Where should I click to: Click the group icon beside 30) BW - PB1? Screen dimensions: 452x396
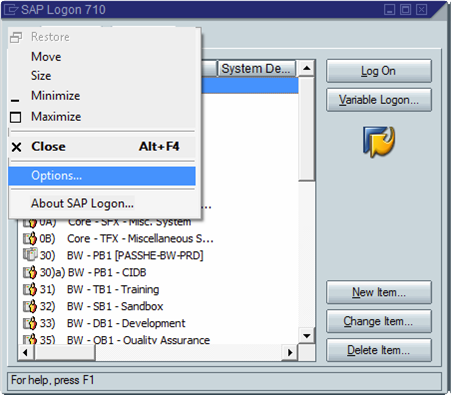click(x=30, y=255)
